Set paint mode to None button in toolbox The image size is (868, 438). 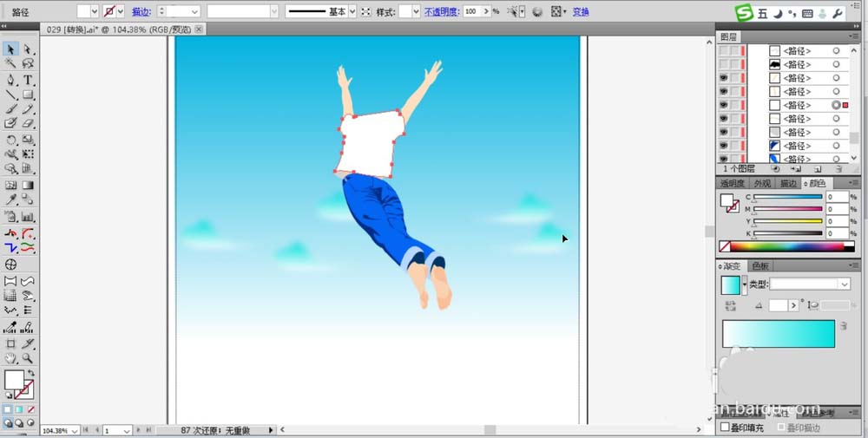pyautogui.click(x=31, y=409)
